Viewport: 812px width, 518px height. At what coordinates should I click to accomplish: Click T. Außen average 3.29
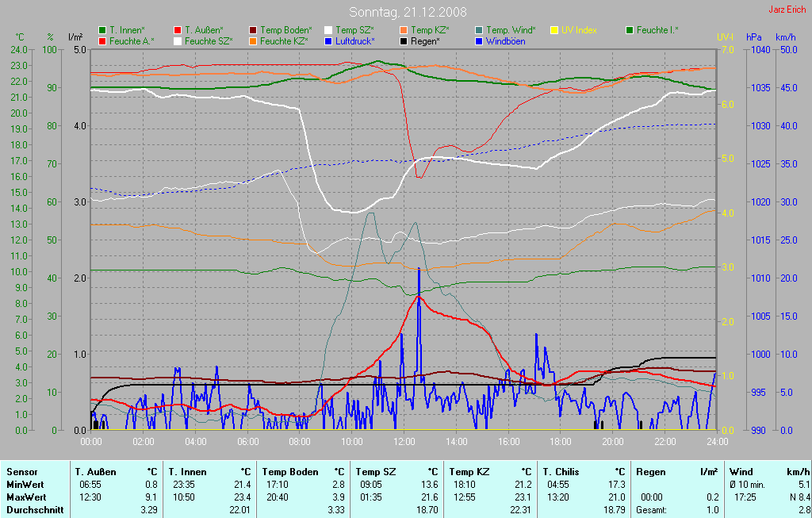point(149,510)
